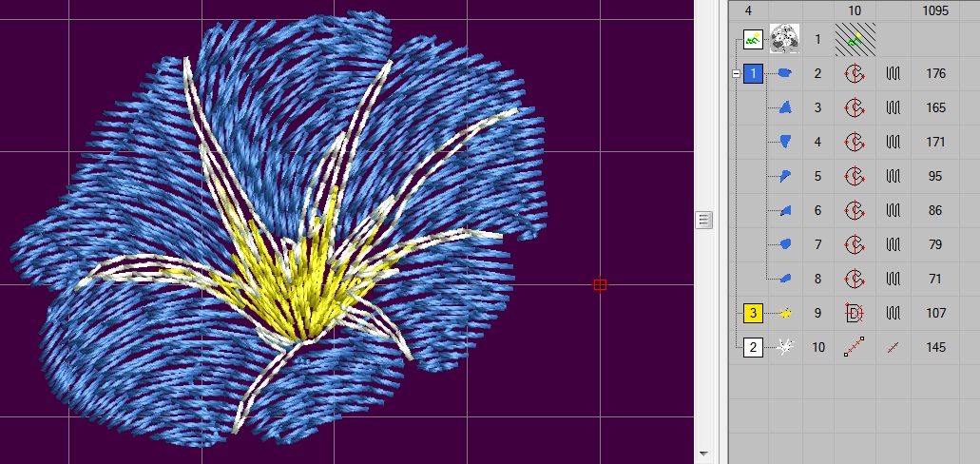Select the stitch count 165 cell
The width and height of the screenshot is (980, 464).
pos(935,107)
